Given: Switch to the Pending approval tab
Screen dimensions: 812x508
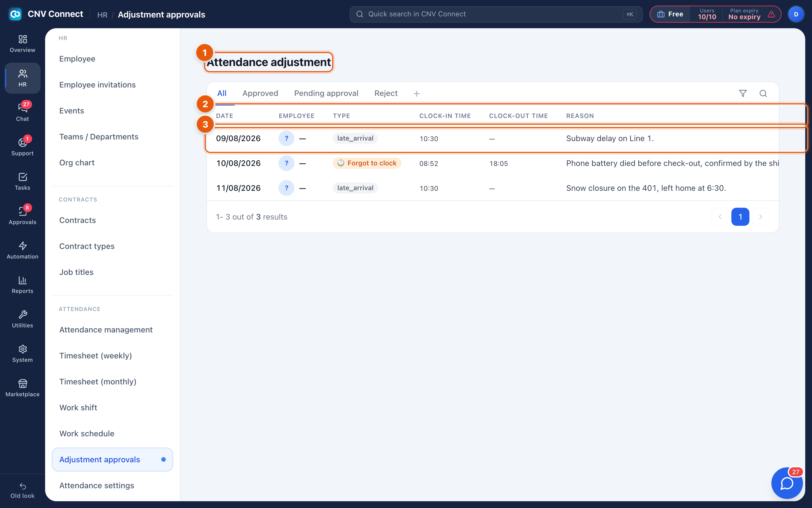Looking at the screenshot, I should [x=326, y=93].
